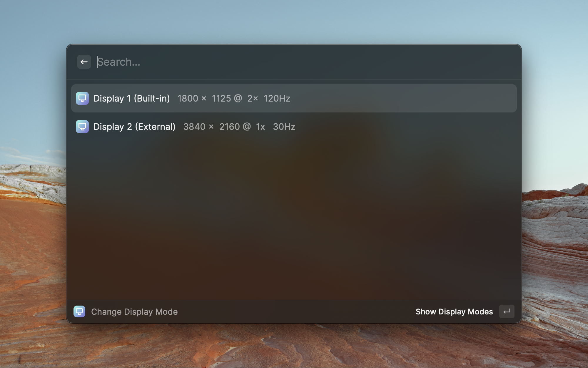Image resolution: width=588 pixels, height=368 pixels.
Task: Click the Change Display Mode footer icon
Action: pyautogui.click(x=79, y=311)
